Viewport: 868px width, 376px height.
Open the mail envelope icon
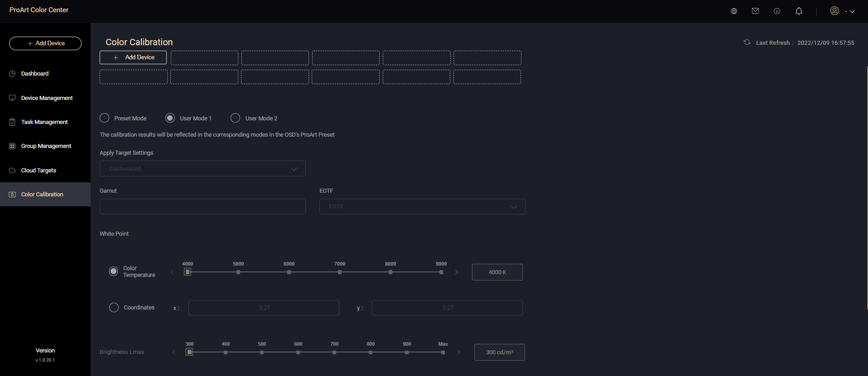pyautogui.click(x=755, y=11)
